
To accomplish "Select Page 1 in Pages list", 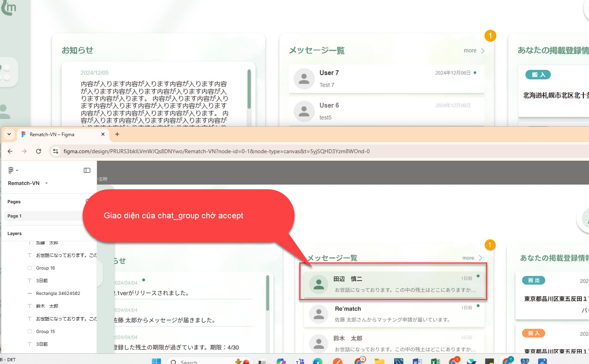I will coord(15,216).
